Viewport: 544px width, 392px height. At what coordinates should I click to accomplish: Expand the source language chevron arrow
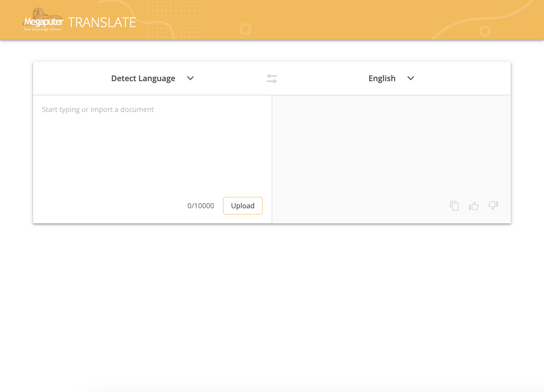190,78
